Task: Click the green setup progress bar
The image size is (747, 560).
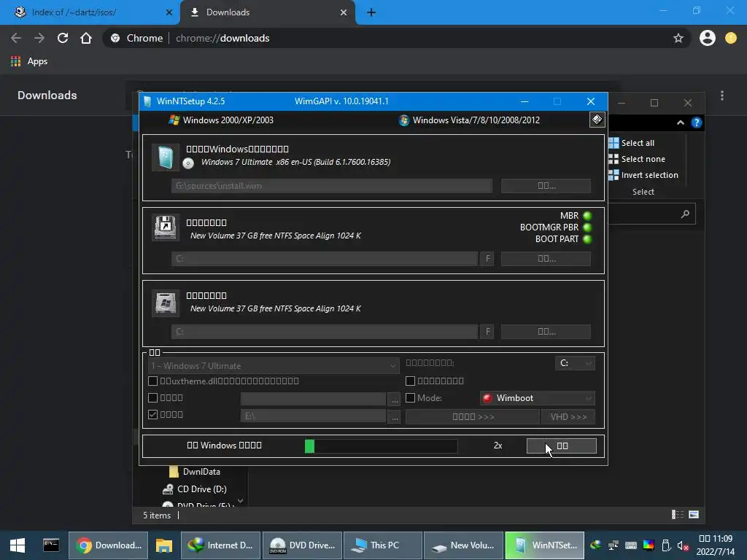Action: click(381, 446)
